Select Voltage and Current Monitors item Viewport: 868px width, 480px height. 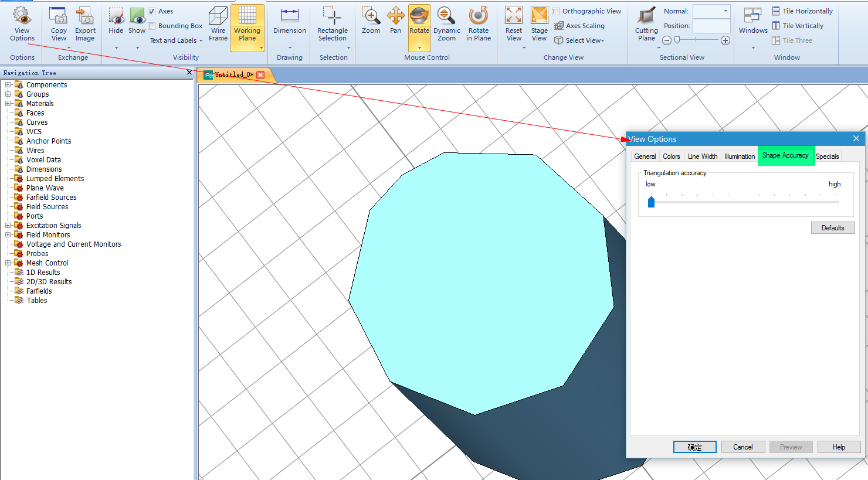73,244
